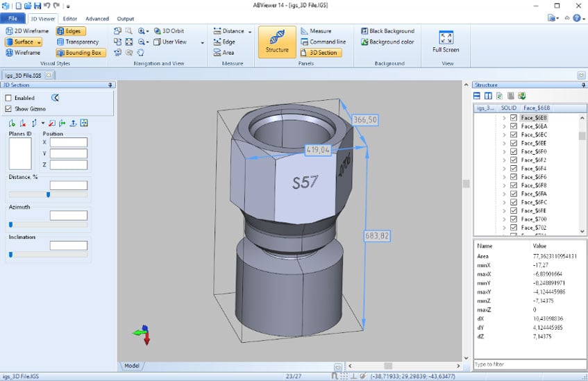Click the Azimuth slider handle
This screenshot has width=588, height=381.
(10, 225)
